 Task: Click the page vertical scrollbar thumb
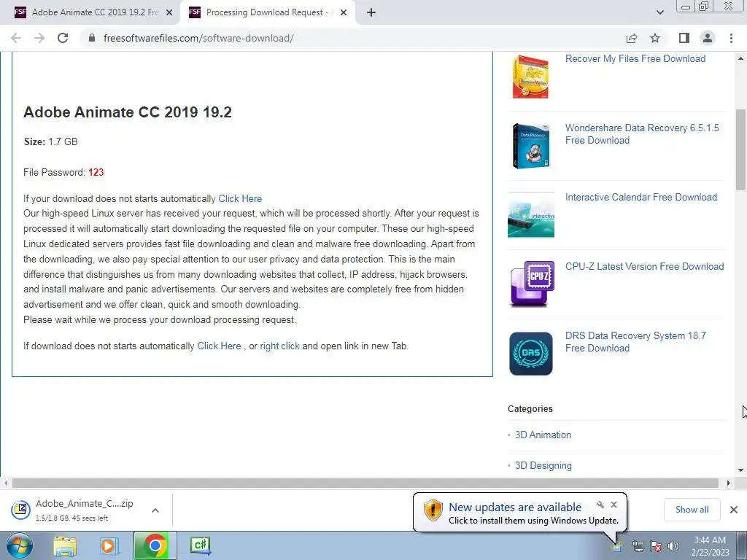[x=741, y=149]
